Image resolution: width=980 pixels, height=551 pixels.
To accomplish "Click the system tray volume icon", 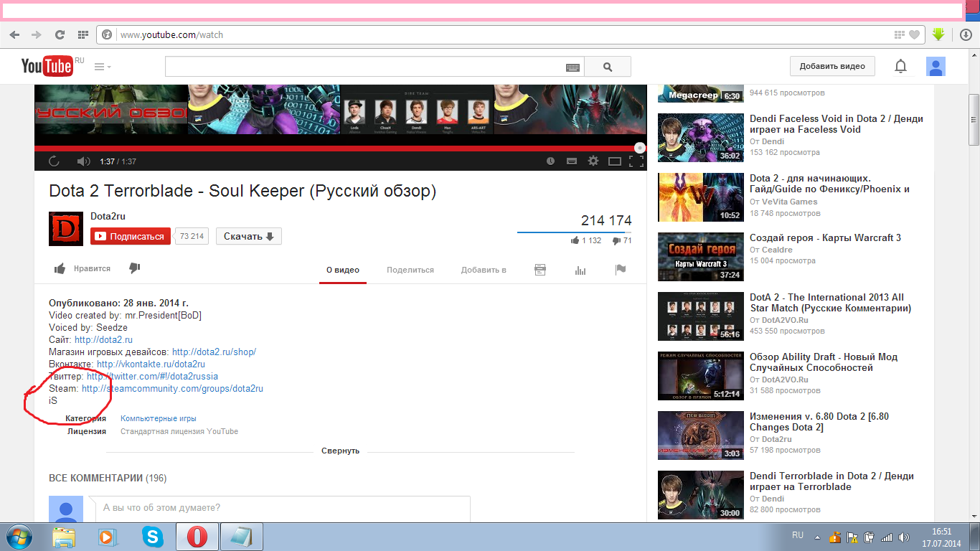I will [x=903, y=537].
